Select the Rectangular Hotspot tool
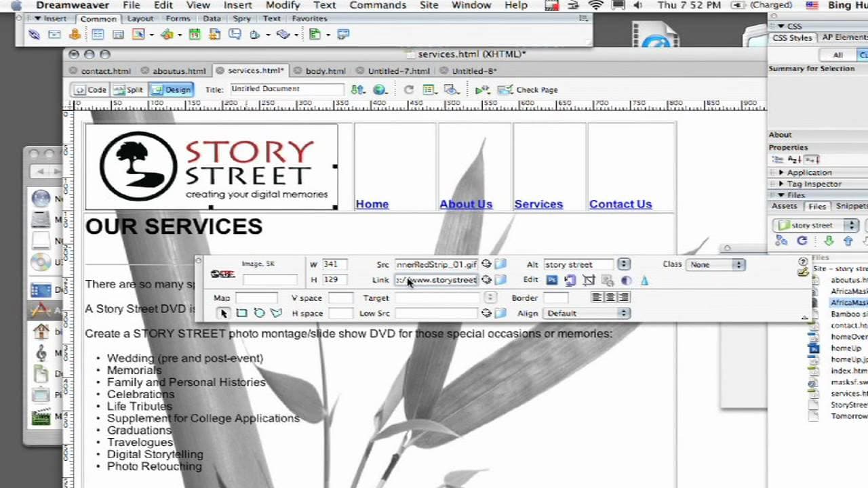The width and height of the screenshot is (868, 488). (x=241, y=313)
